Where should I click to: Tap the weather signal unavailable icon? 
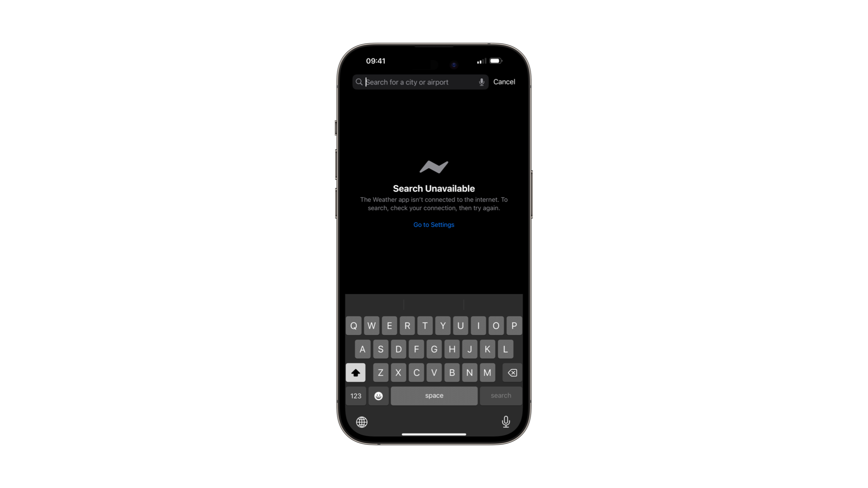[x=434, y=167]
